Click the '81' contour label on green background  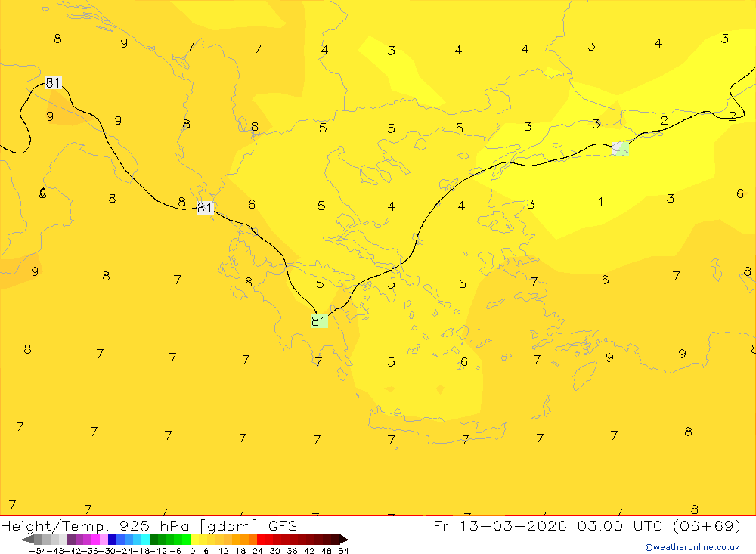point(319,321)
